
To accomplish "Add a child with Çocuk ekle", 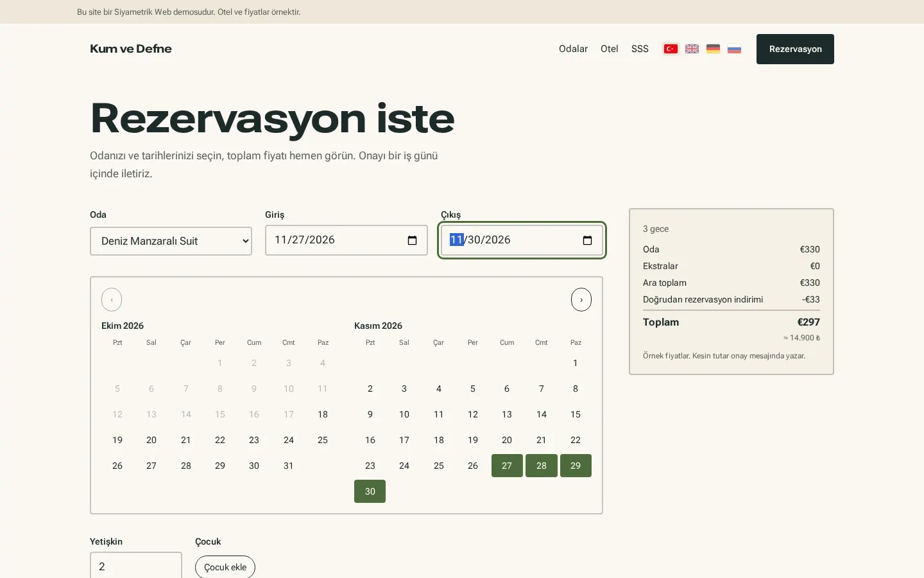I will click(x=225, y=567).
